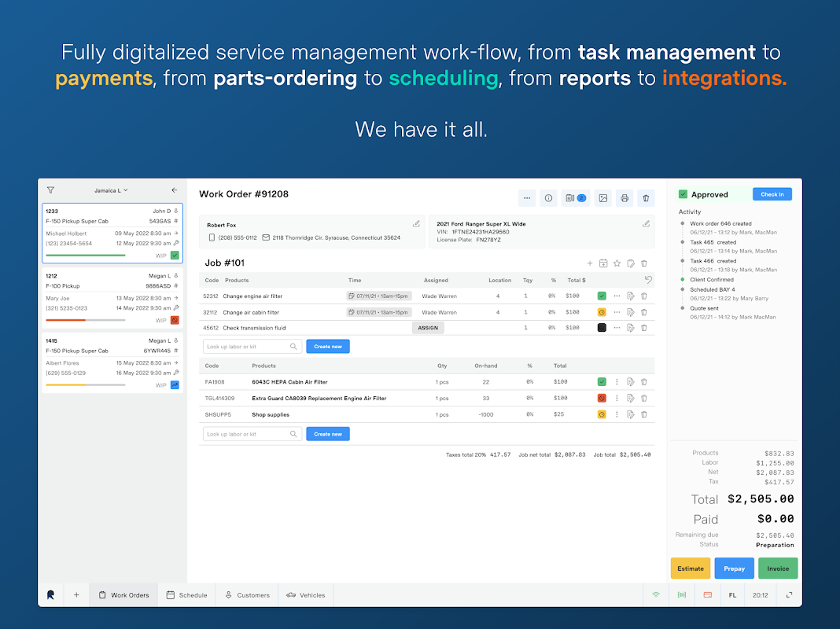
Task: Open vertical dots menu for Extra Guard CA8039
Action: point(617,399)
